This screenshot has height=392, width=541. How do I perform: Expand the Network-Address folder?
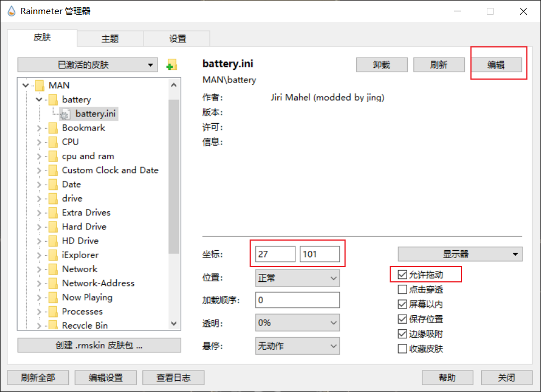(39, 284)
